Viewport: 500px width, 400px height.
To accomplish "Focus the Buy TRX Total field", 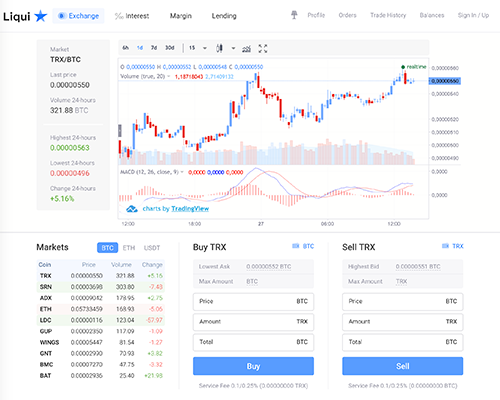I will (253, 342).
